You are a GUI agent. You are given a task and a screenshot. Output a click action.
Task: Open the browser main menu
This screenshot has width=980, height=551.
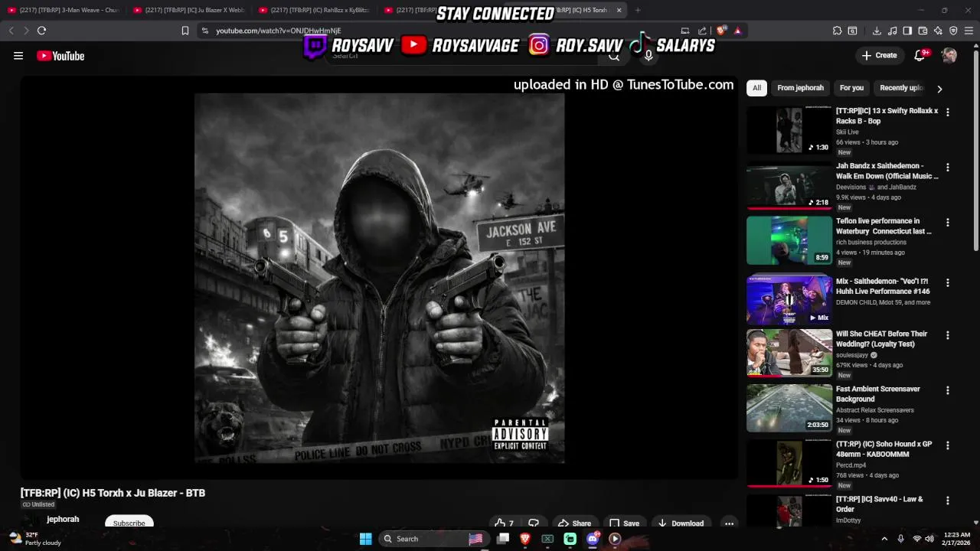pyautogui.click(x=969, y=31)
